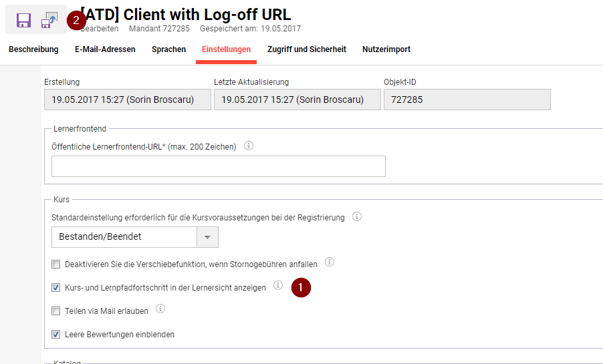Enable Teilen via Mail erlauben checkbox
The image size is (603, 364).
(56, 311)
